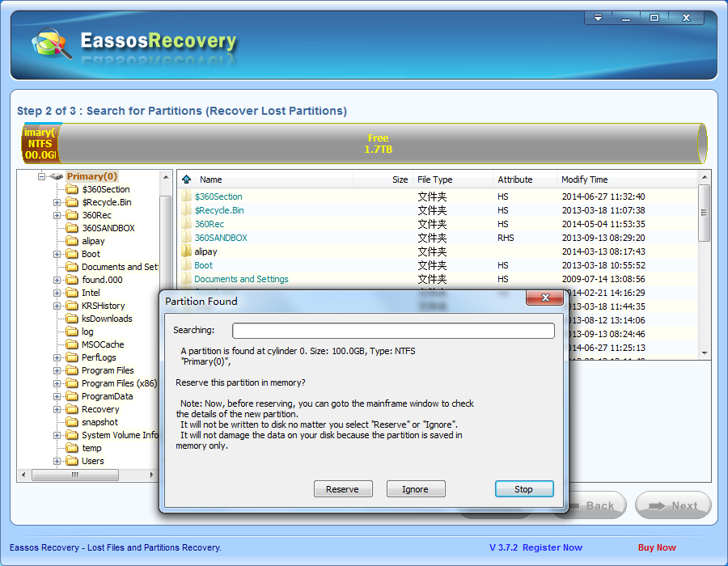This screenshot has height=566, width=728.
Task: Stop the partition search
Action: [x=524, y=489]
